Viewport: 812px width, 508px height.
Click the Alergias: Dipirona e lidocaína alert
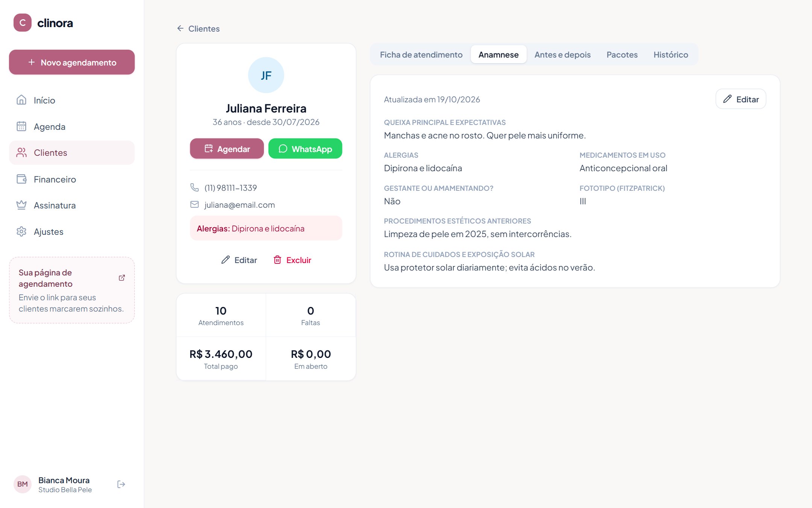(x=266, y=228)
